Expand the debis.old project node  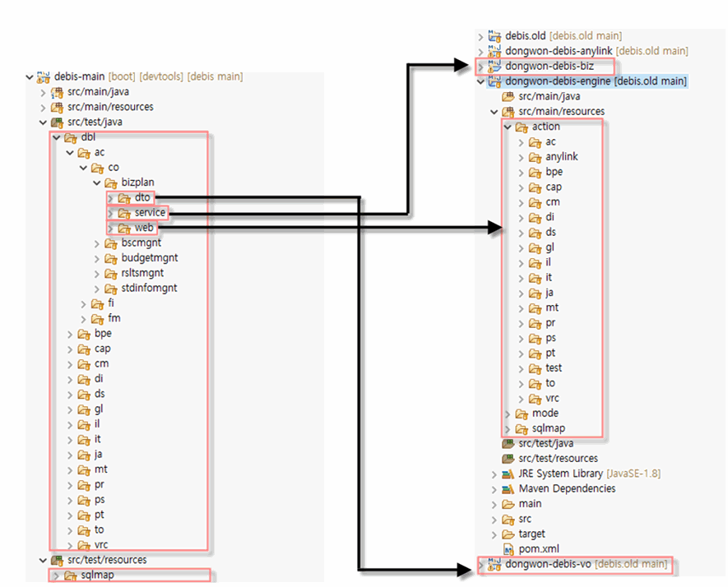[481, 37]
